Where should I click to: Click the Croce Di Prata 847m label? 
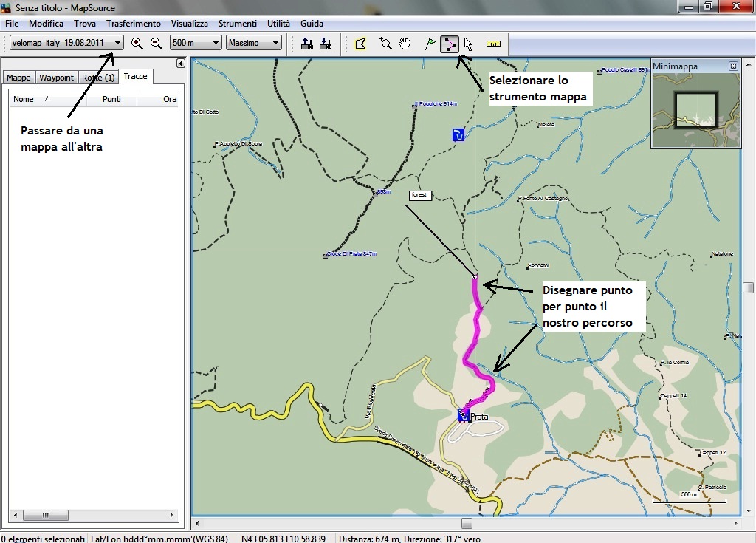pyautogui.click(x=351, y=254)
